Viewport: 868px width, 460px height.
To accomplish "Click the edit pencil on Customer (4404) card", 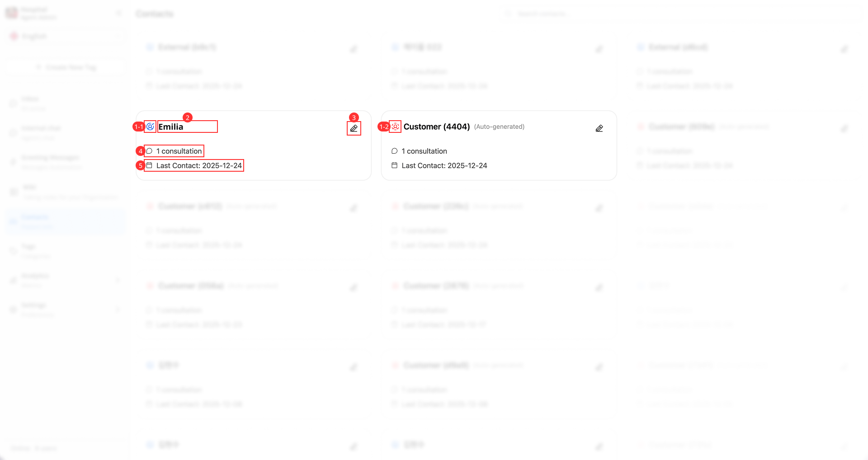I will coord(599,128).
